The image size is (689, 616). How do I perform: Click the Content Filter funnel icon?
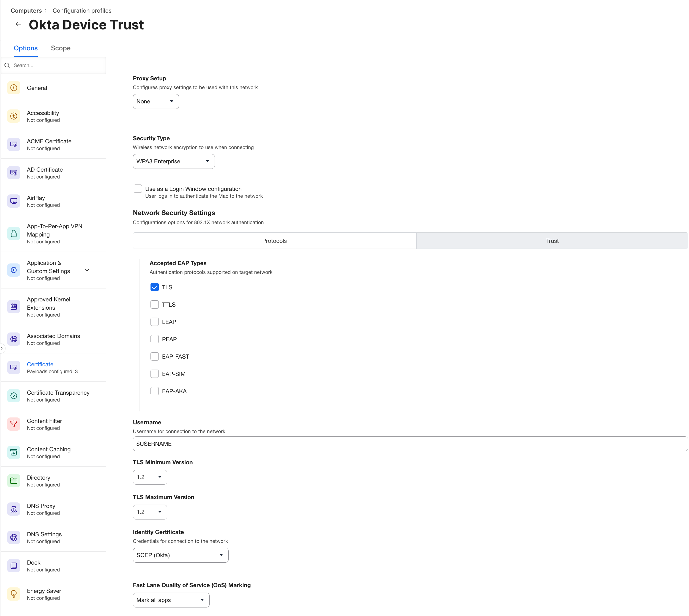tap(14, 424)
